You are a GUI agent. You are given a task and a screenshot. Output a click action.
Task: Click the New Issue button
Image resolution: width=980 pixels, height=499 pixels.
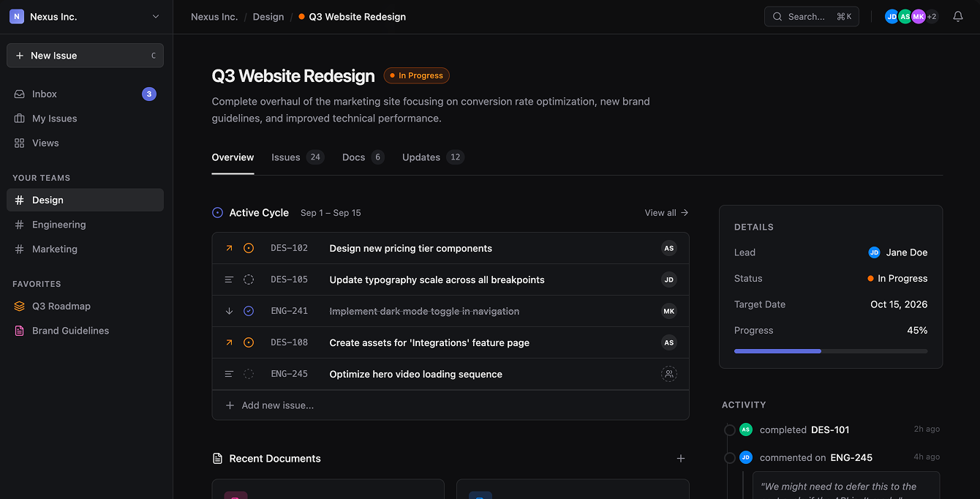coord(85,56)
